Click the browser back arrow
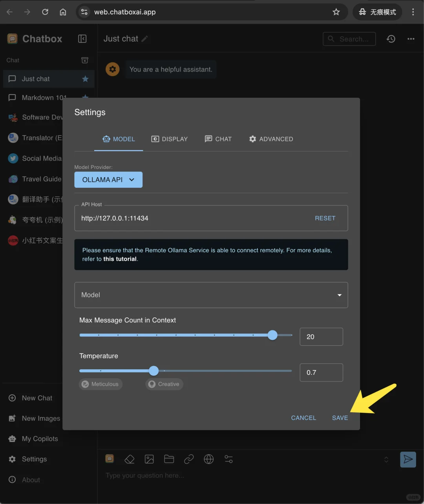The height and width of the screenshot is (504, 424). click(10, 12)
